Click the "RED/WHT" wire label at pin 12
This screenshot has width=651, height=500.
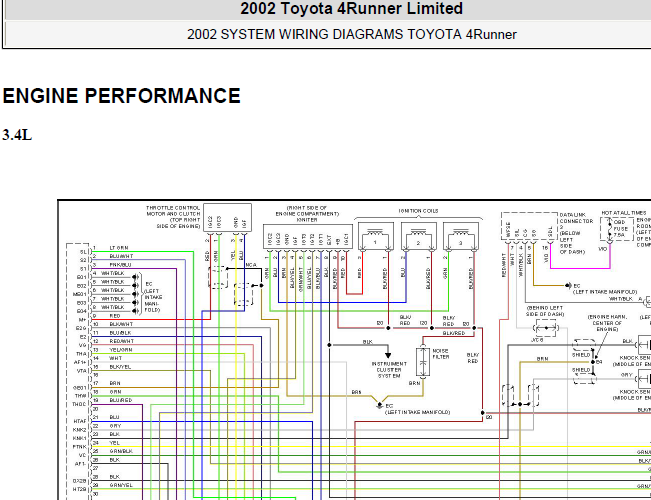122,341
